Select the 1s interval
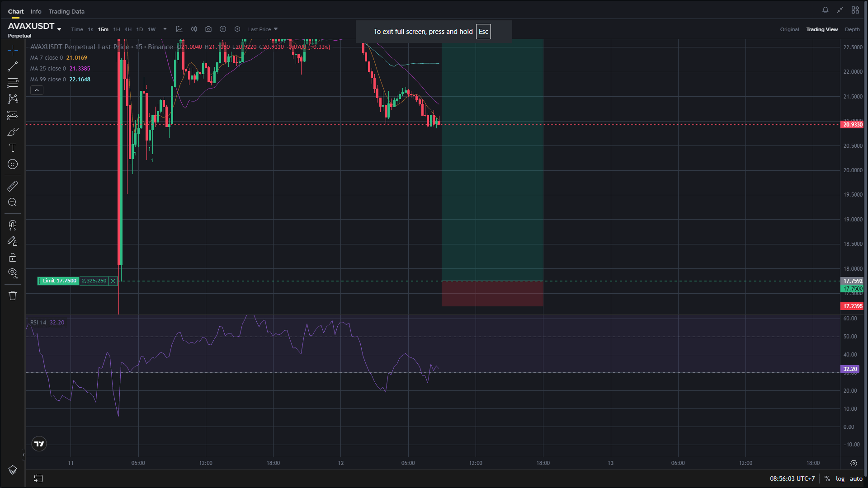The image size is (868, 488). [x=90, y=29]
